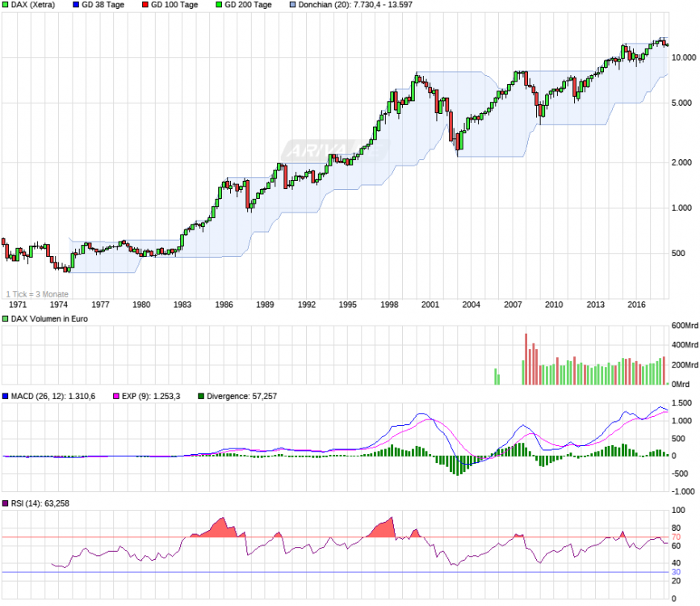
Task: Select the DAX (Xetra) legend icon
Action: (x=6, y=5)
